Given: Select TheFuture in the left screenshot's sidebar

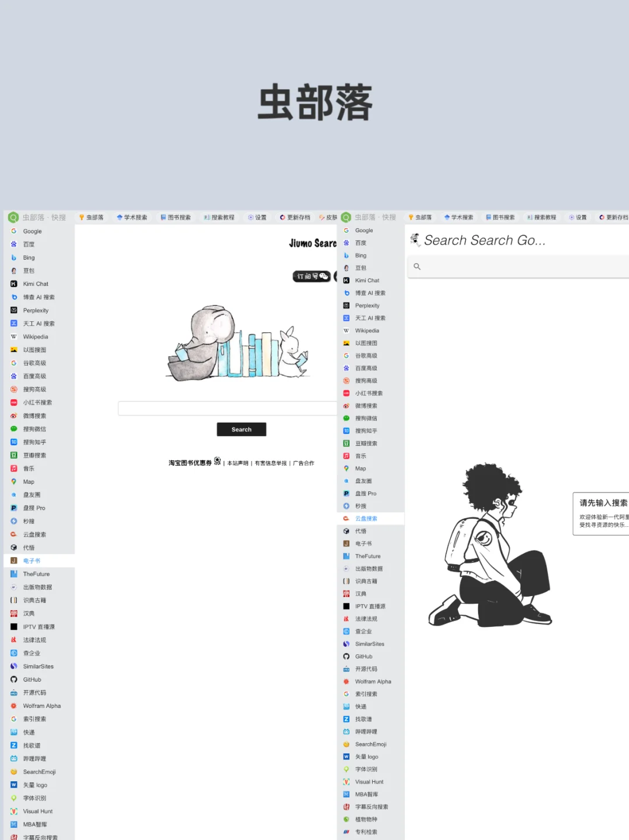Looking at the screenshot, I should [39, 574].
